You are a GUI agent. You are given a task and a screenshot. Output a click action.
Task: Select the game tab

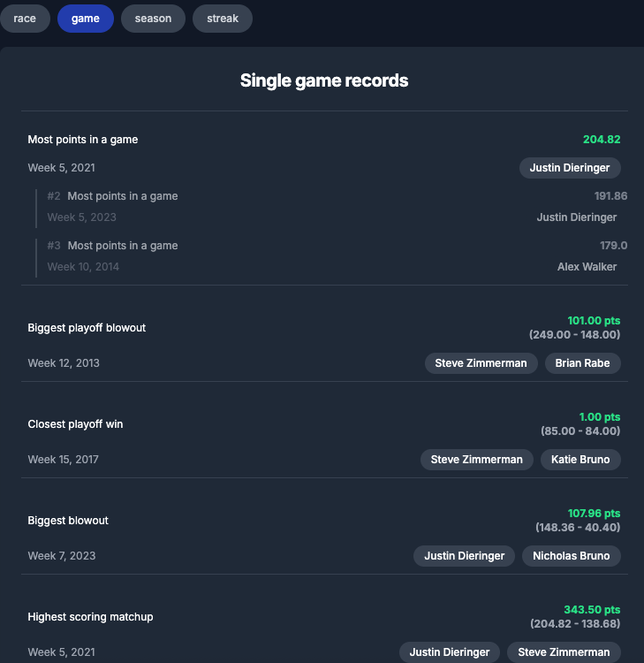pyautogui.click(x=86, y=19)
